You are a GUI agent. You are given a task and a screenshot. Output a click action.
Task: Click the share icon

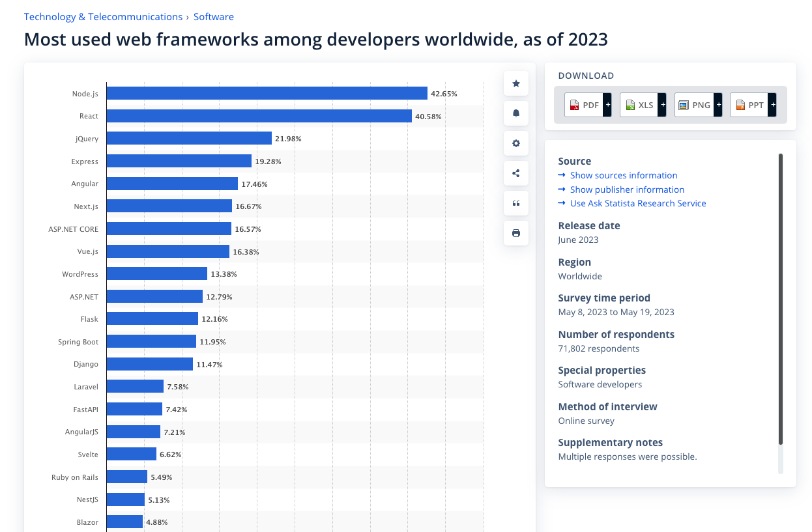coord(516,173)
